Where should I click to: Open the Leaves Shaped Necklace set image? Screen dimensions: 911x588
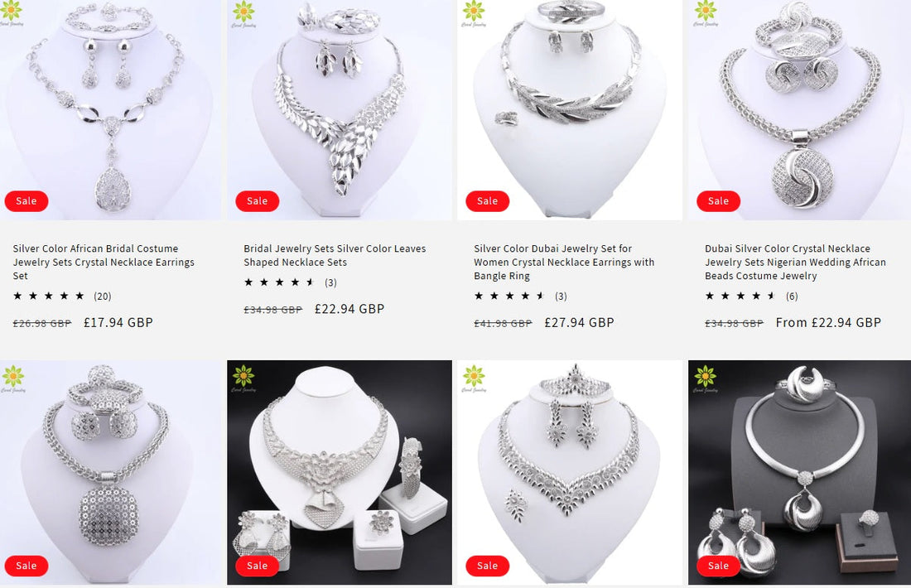click(x=340, y=110)
